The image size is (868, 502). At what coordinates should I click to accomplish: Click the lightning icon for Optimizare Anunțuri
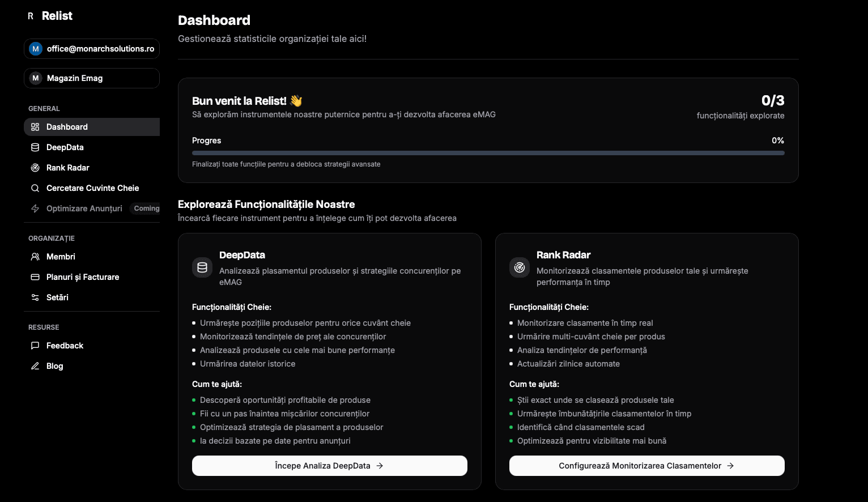click(x=35, y=209)
